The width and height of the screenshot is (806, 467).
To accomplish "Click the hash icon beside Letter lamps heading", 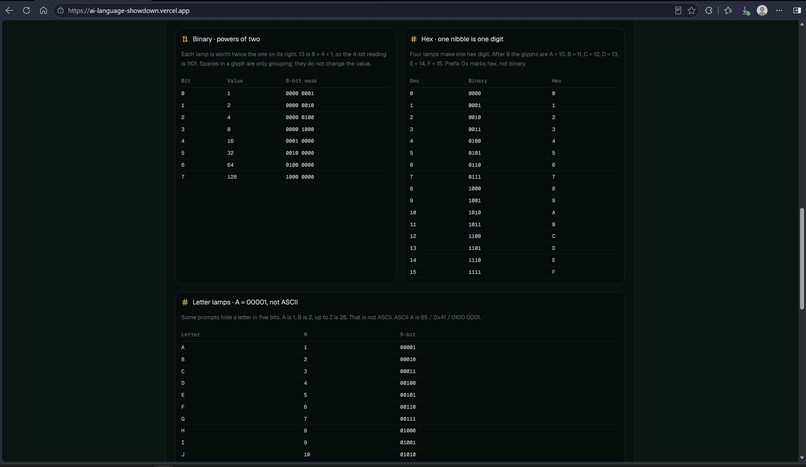I will [x=185, y=302].
